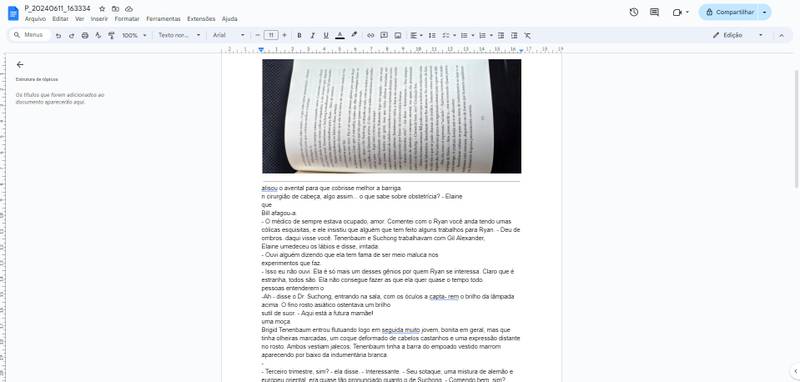Open version history clock icon
This screenshot has height=382, width=800.
point(634,12)
